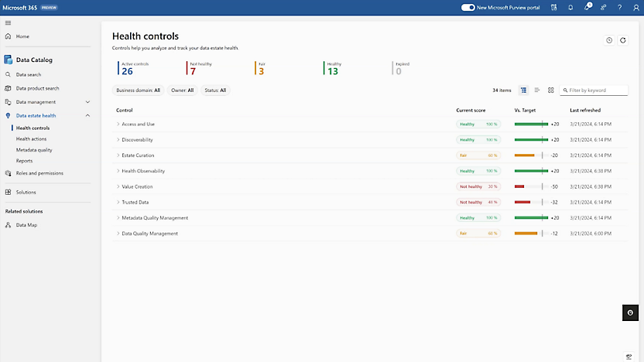Open Reports page
This screenshot has height=362, width=644.
pos(24,161)
